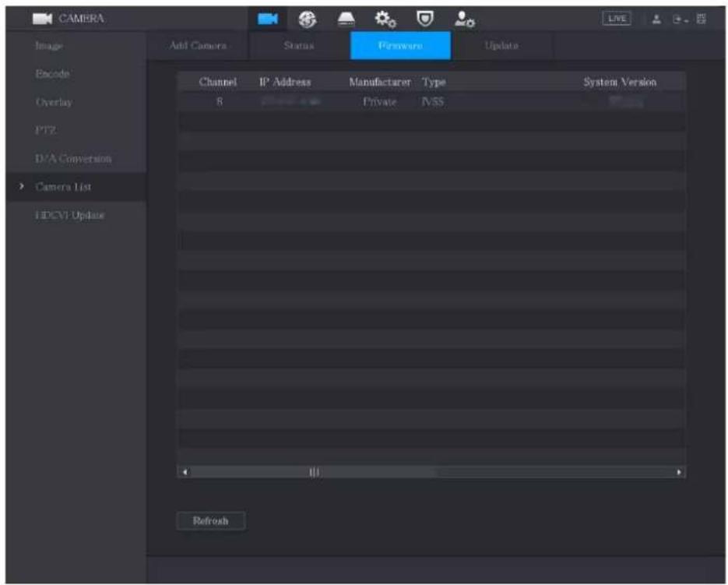Click the IP Address column header
Viewport: 728px width, 585px height.
click(x=285, y=82)
